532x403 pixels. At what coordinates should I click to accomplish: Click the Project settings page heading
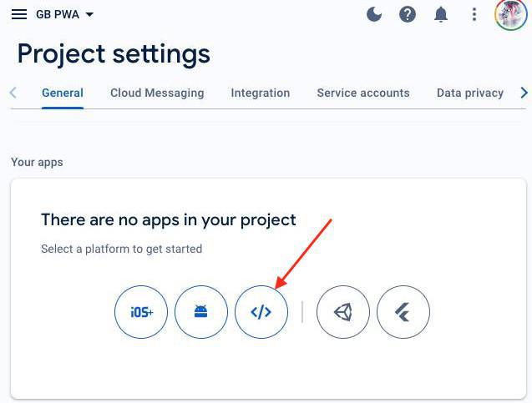click(x=114, y=54)
